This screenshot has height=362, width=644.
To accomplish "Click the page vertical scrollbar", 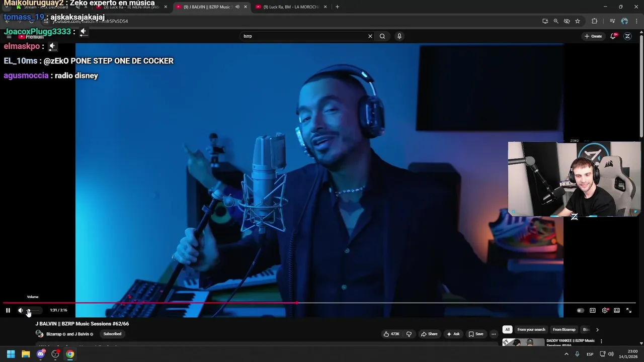I will 641,85.
